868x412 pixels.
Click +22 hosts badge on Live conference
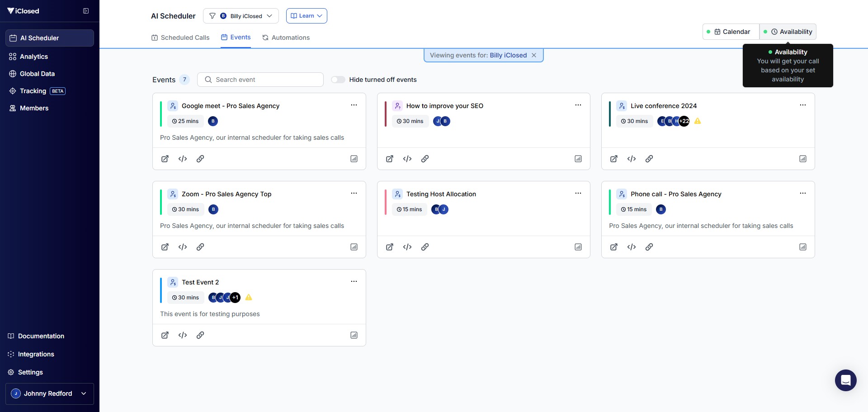point(684,121)
